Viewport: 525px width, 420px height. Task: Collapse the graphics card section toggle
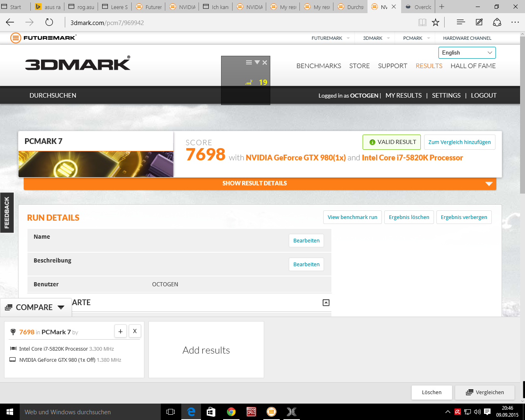click(326, 303)
